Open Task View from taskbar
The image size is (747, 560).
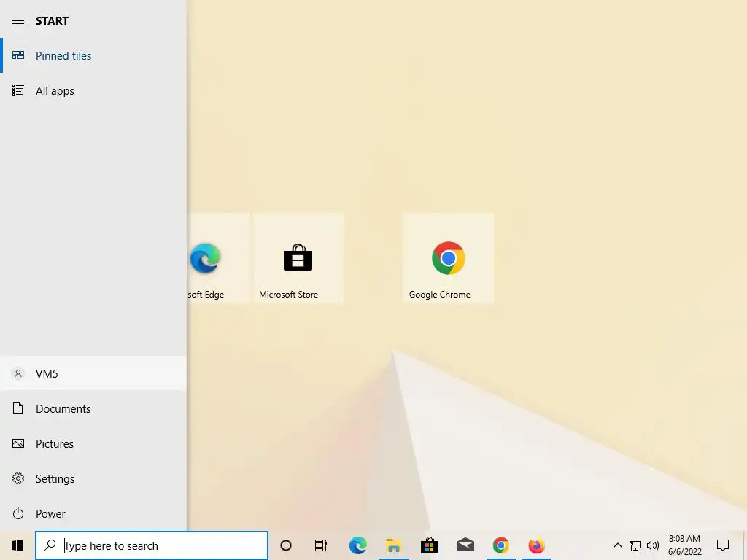[x=321, y=545]
